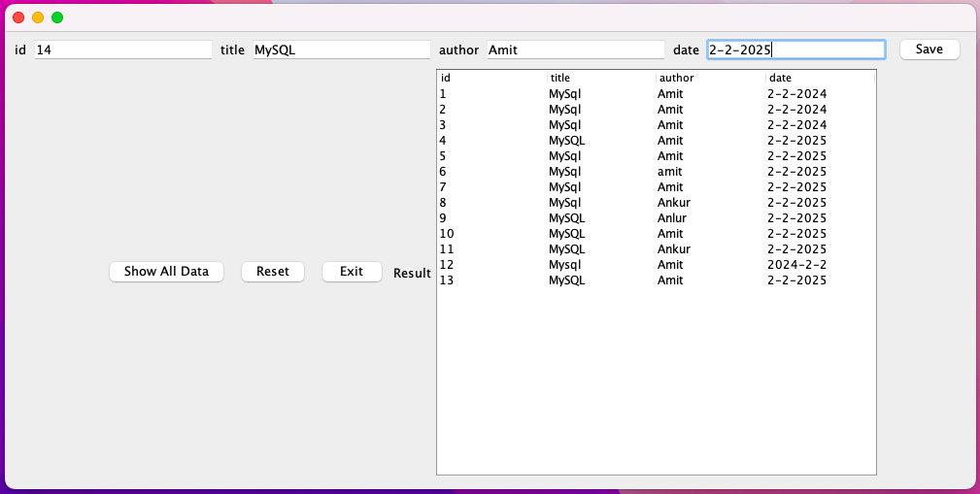
Task: Click the title column header
Action: [601, 78]
